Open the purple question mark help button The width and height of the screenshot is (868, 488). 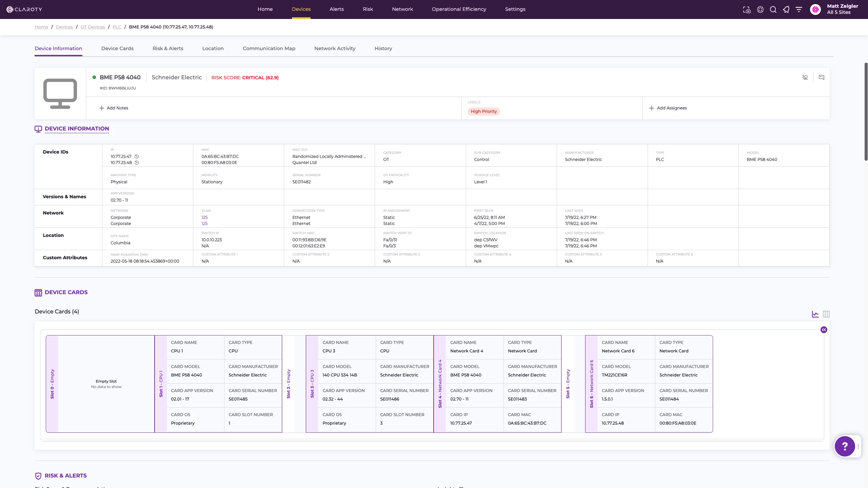click(845, 446)
